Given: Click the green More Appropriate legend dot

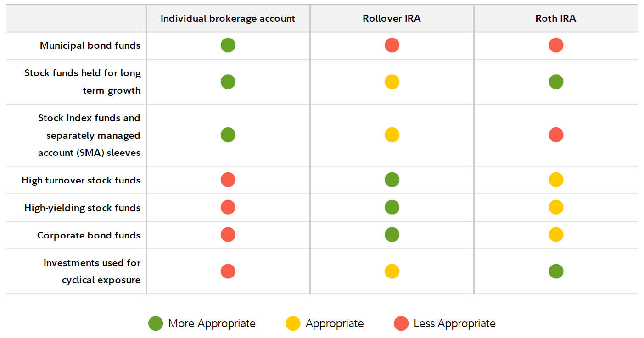Looking at the screenshot, I should tap(156, 324).
